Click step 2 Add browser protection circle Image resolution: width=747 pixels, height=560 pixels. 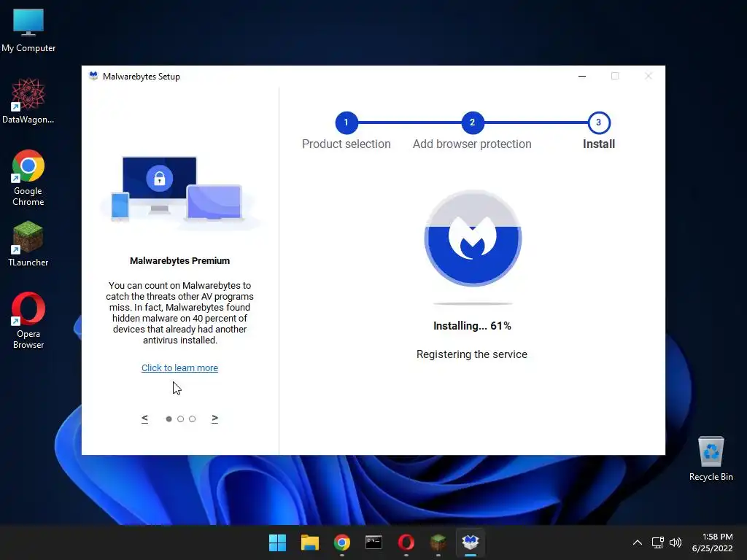tap(472, 122)
